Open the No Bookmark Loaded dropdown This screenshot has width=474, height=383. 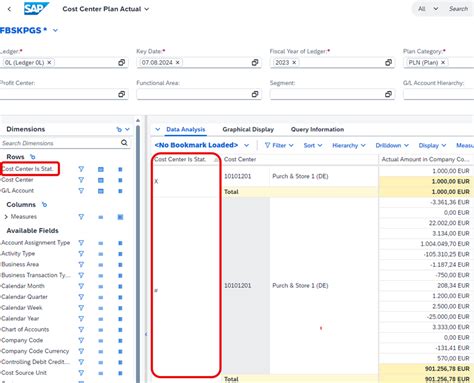coord(246,145)
